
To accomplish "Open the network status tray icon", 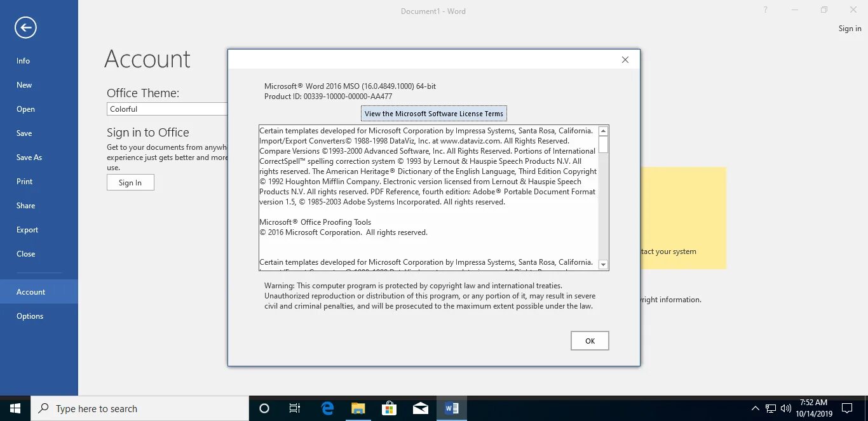I will 771,408.
